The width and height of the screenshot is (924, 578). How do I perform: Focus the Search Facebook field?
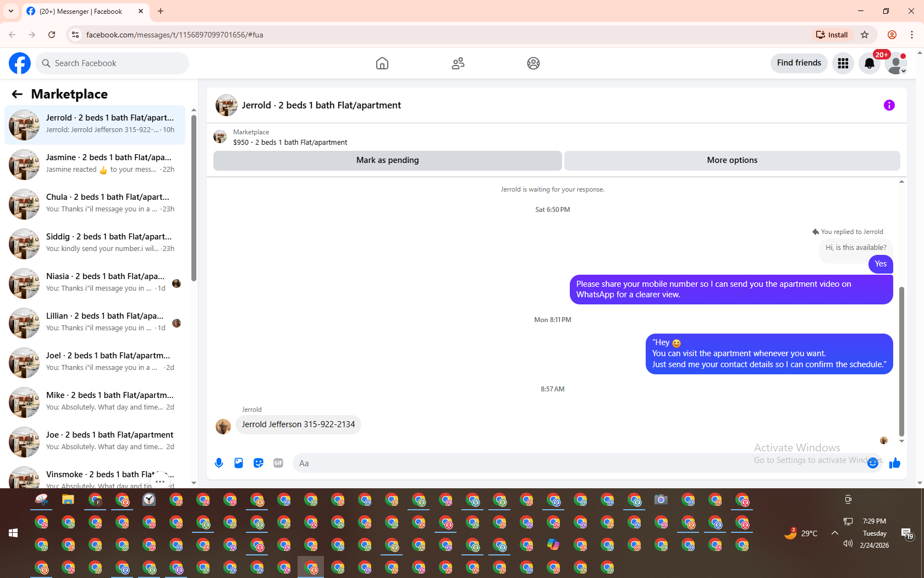tap(112, 63)
